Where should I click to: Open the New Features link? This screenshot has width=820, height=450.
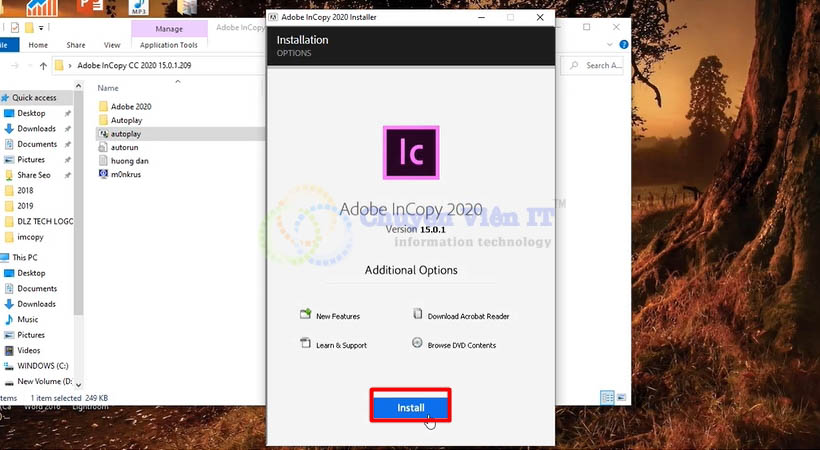point(337,316)
